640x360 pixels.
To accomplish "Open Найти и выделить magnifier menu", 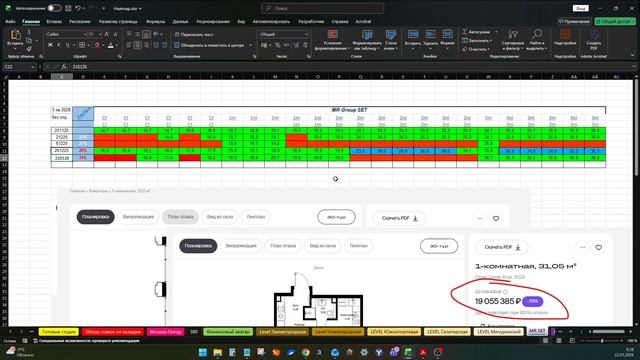I will [x=537, y=40].
